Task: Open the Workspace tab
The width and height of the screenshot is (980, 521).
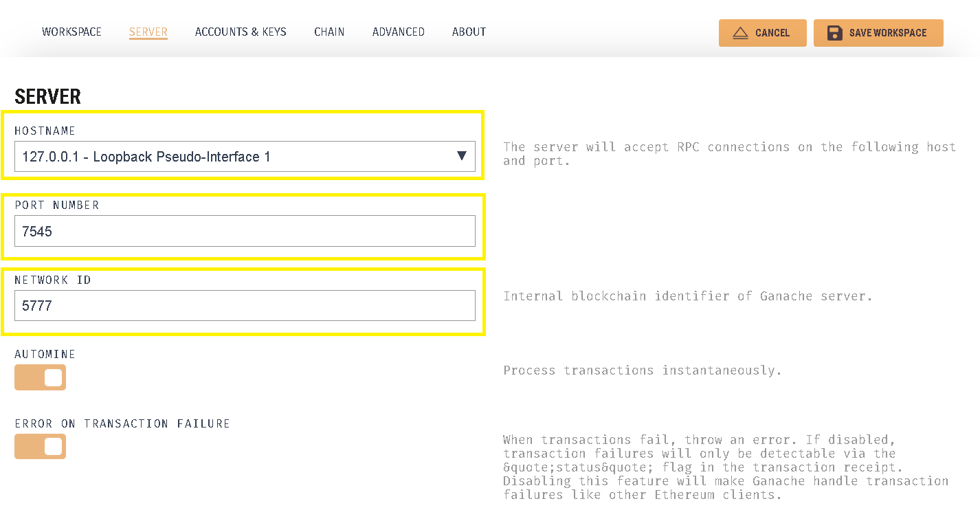Action: click(71, 32)
